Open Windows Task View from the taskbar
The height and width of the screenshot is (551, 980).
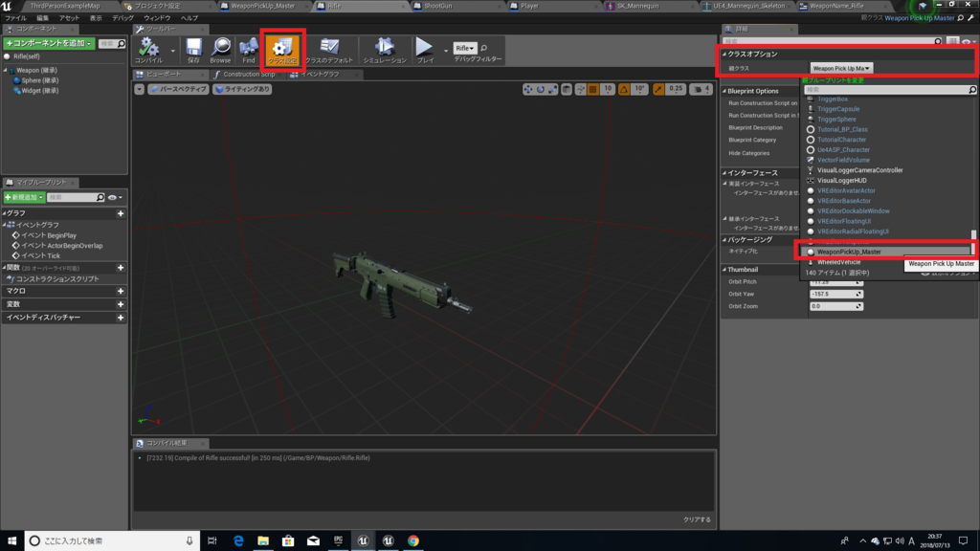tap(212, 541)
